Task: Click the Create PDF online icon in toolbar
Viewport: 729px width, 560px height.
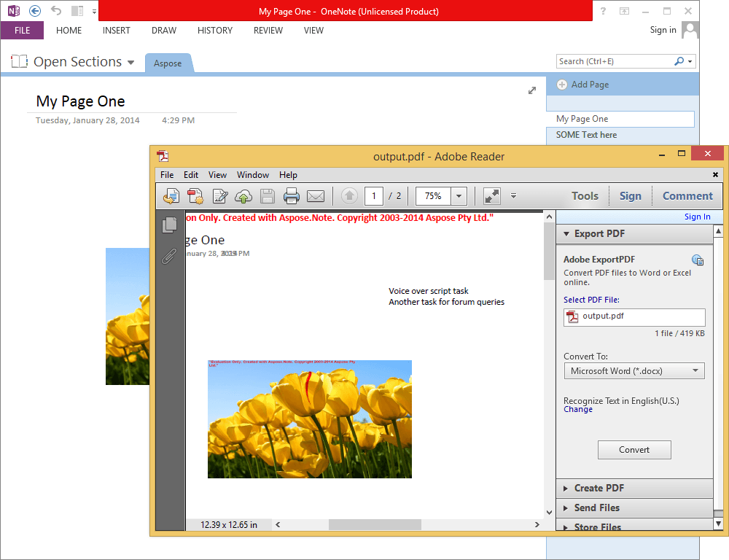Action: pyautogui.click(x=195, y=196)
